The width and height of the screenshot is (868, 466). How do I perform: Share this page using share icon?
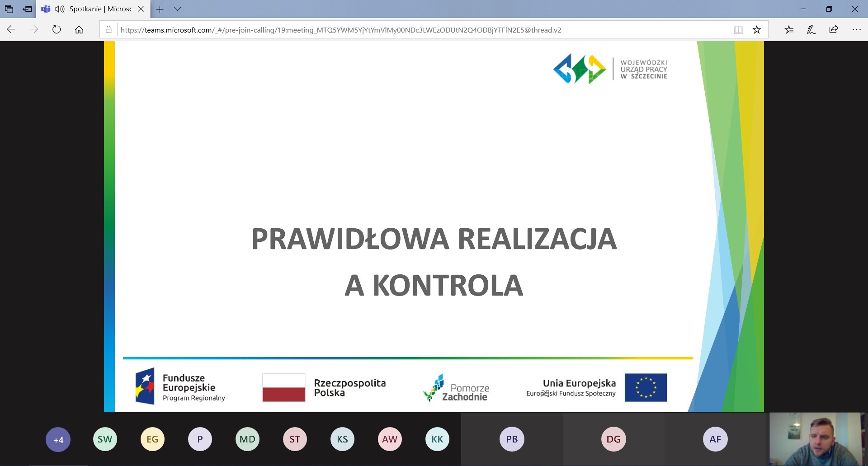click(x=834, y=30)
